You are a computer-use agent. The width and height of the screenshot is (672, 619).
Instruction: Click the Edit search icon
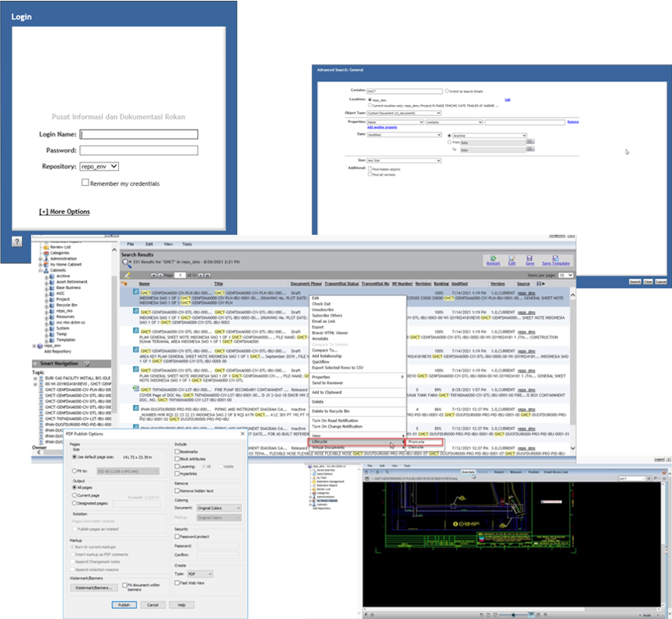512,259
